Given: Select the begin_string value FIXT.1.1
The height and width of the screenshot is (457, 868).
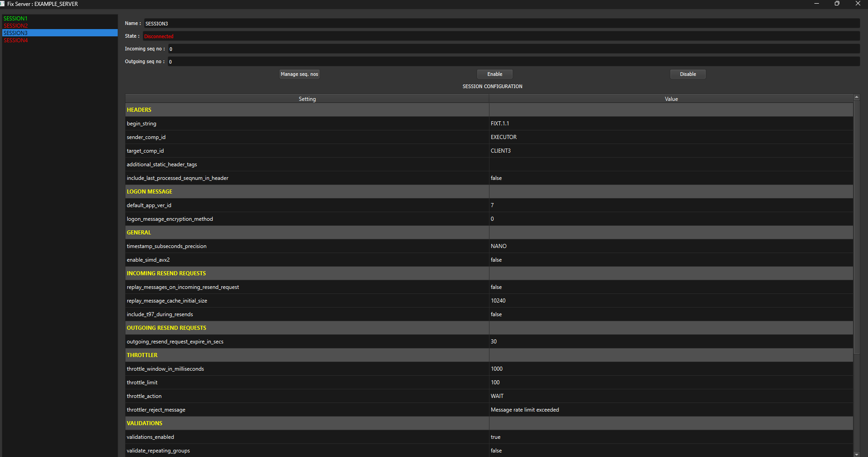Looking at the screenshot, I should pos(500,124).
